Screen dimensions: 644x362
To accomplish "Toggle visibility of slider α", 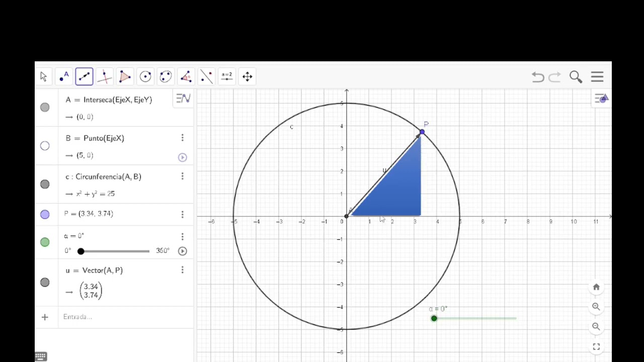I will coord(45,242).
